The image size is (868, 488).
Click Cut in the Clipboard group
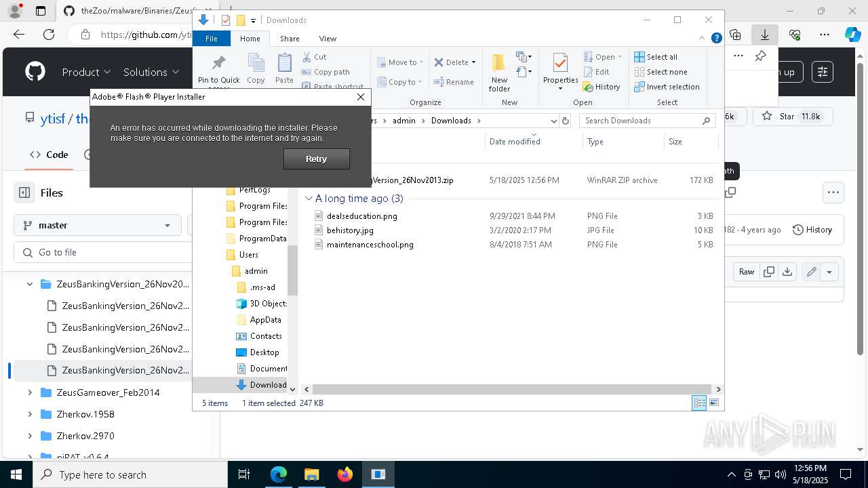click(315, 57)
